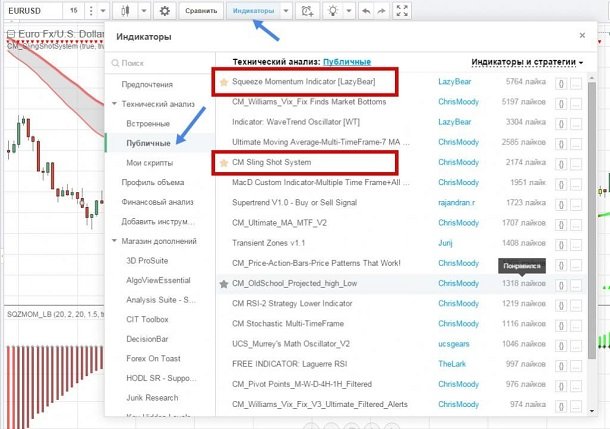Toggle favorite star for CM_OldSchool_Projected_high_Low
The width and height of the screenshot is (610, 429).
pyautogui.click(x=224, y=284)
